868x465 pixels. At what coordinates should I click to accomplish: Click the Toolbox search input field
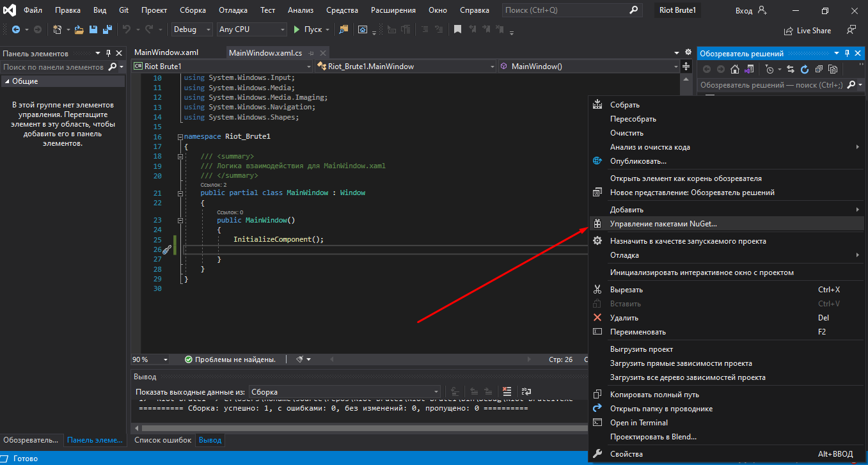[x=54, y=67]
